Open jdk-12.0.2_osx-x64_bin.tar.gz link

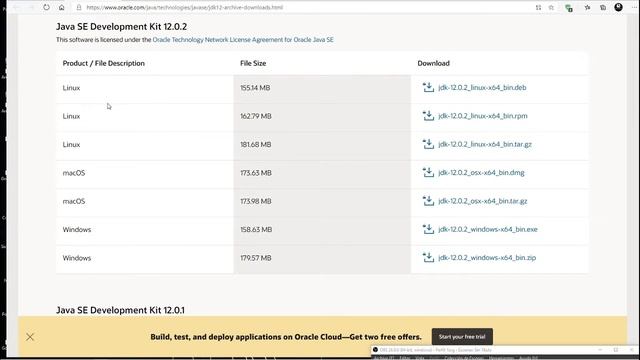click(x=483, y=201)
